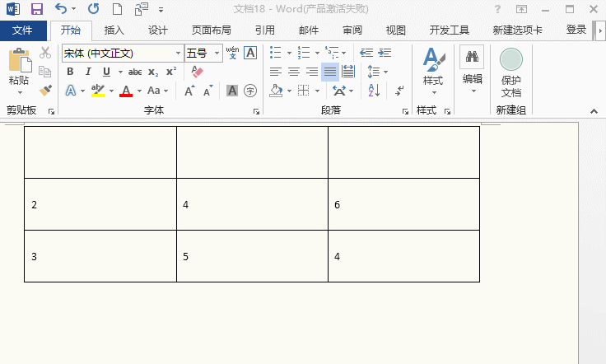Open the 开发工具 tab

tap(449, 30)
